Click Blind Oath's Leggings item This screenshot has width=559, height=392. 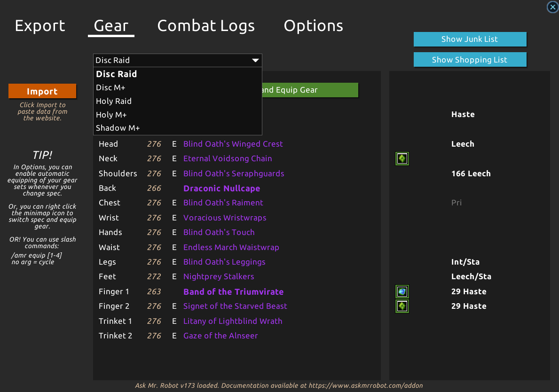click(x=224, y=262)
